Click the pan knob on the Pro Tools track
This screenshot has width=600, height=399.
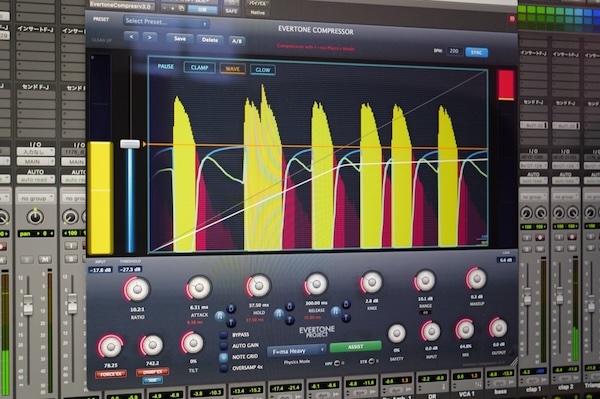click(x=35, y=217)
